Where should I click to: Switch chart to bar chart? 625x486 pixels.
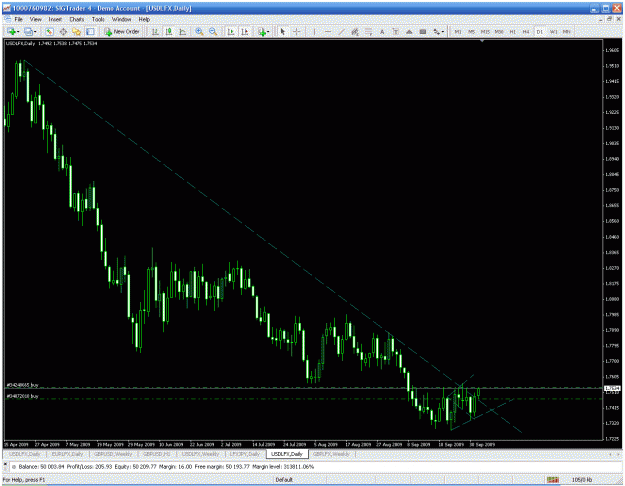tap(155, 31)
